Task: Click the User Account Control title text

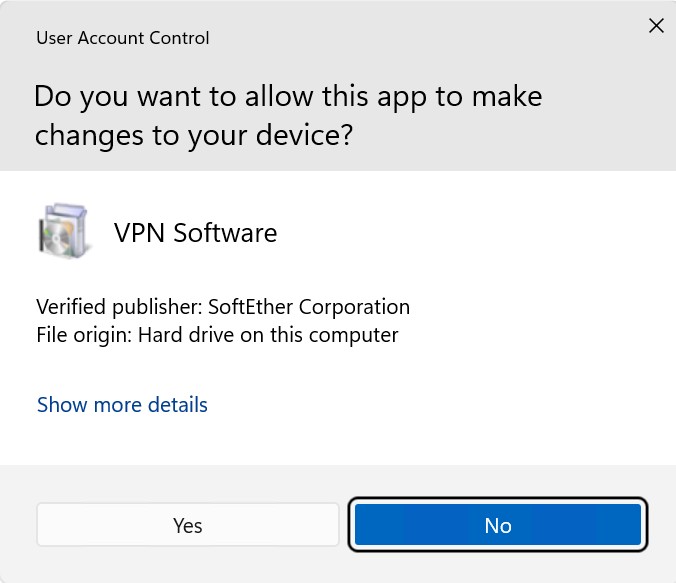Action: [123, 38]
